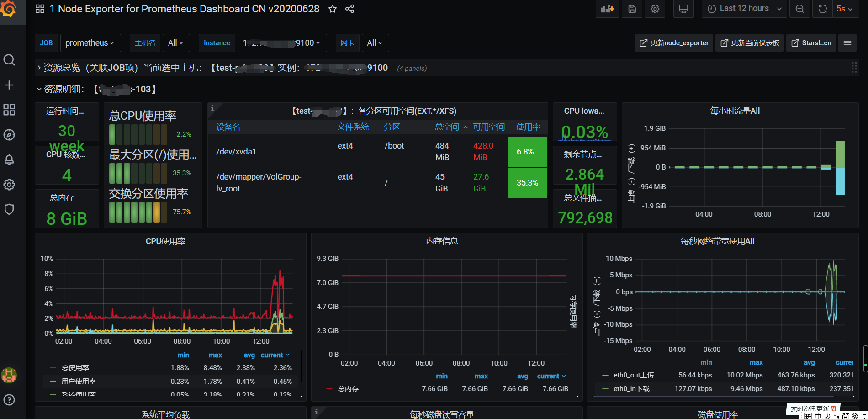Zoom out the time range
868x419 pixels.
pyautogui.click(x=799, y=9)
